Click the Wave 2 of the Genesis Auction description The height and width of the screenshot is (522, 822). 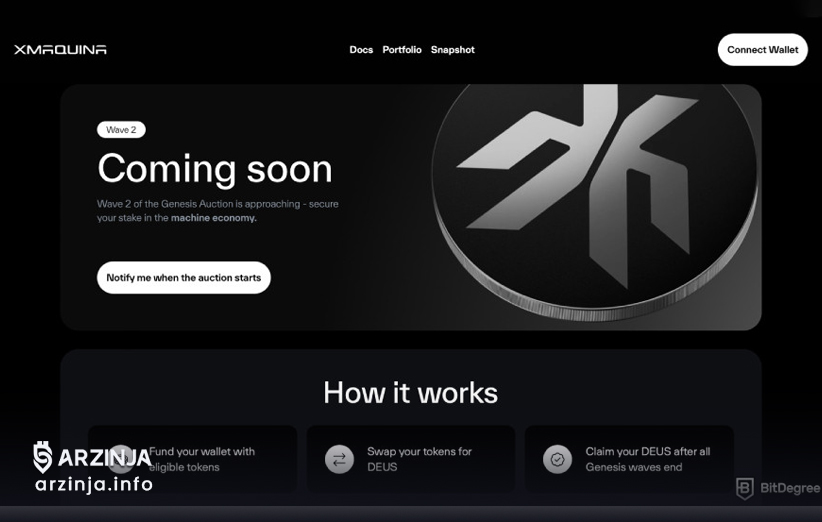point(218,211)
